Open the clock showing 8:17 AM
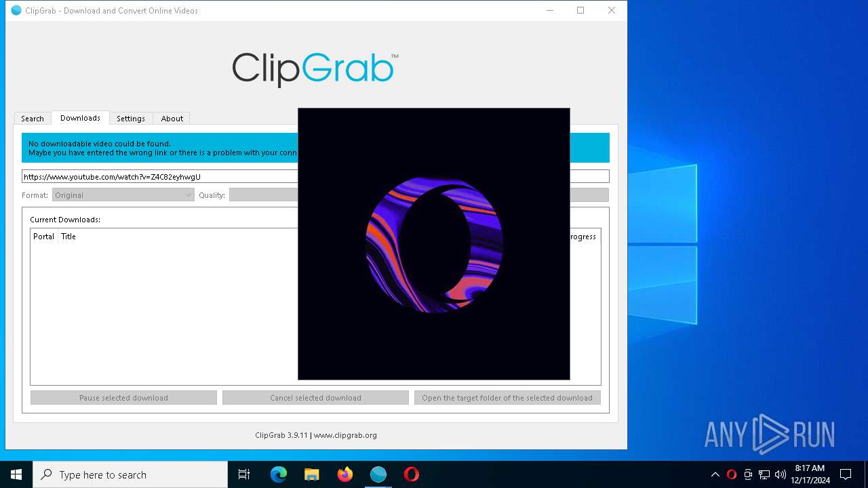This screenshot has width=868, height=488. pyautogui.click(x=810, y=474)
